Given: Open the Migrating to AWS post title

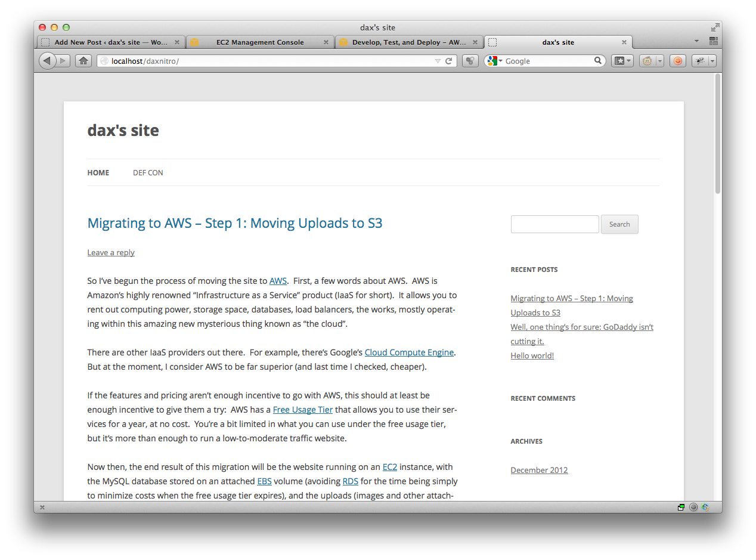Looking at the screenshot, I should 235,223.
